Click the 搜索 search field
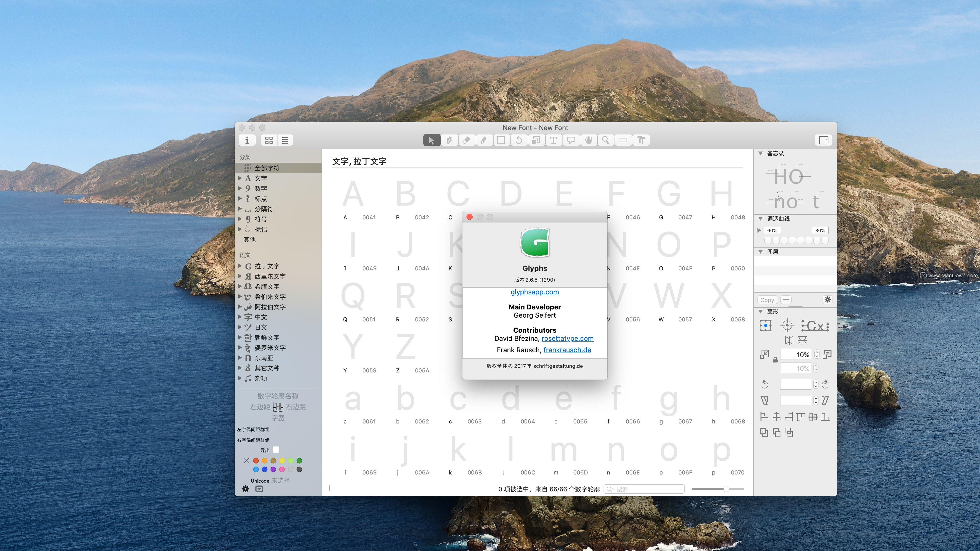The height and width of the screenshot is (551, 980). click(x=644, y=489)
